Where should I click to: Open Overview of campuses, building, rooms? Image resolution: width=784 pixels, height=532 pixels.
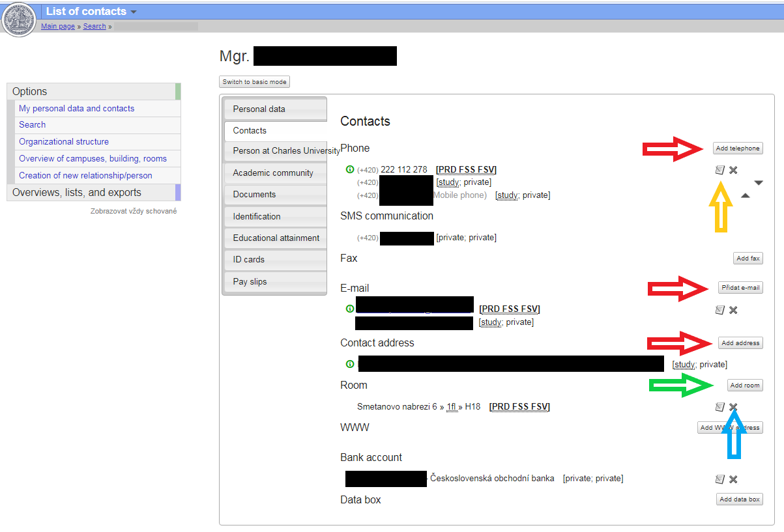click(93, 158)
